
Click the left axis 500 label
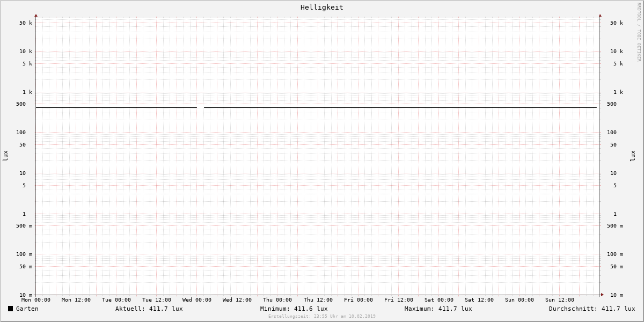tap(21, 104)
